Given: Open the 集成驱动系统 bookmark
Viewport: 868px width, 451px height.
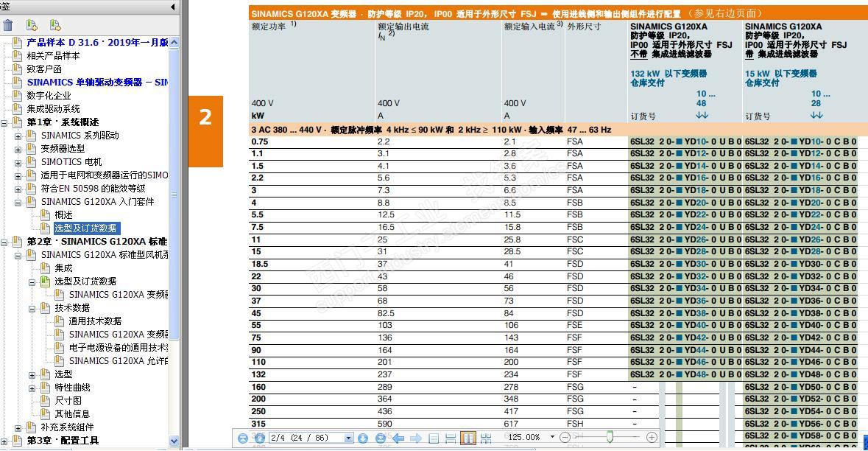Looking at the screenshot, I should [x=53, y=108].
